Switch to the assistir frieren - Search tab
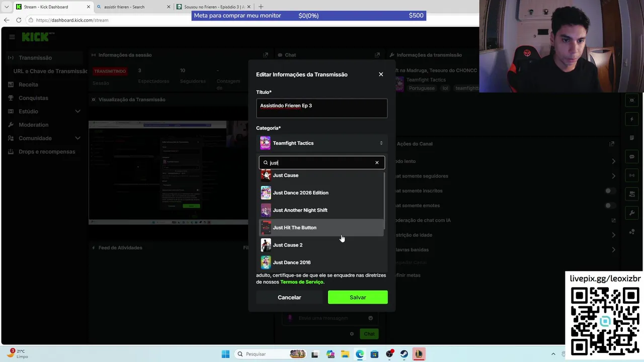Viewport: 644px width, 362px height. tap(133, 7)
